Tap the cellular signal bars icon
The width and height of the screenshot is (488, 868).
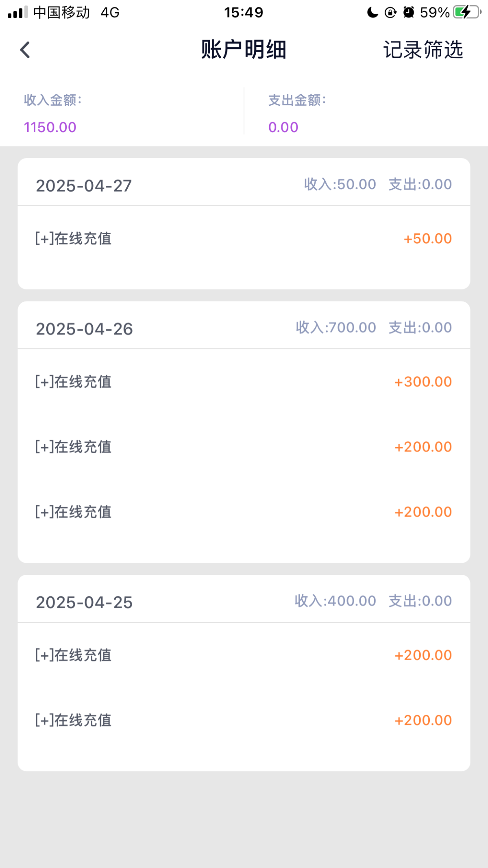(x=18, y=12)
